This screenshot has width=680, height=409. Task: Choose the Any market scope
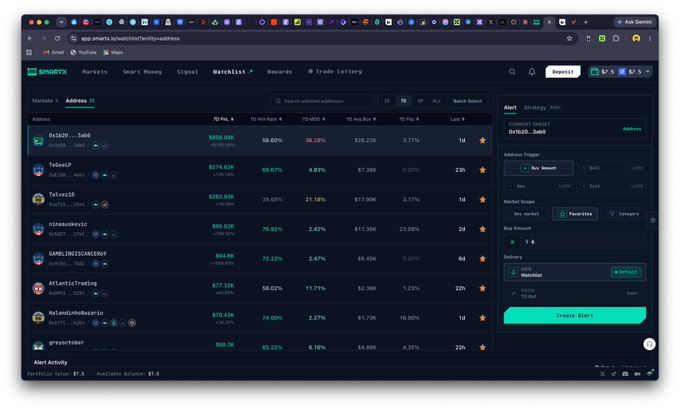pyautogui.click(x=526, y=214)
